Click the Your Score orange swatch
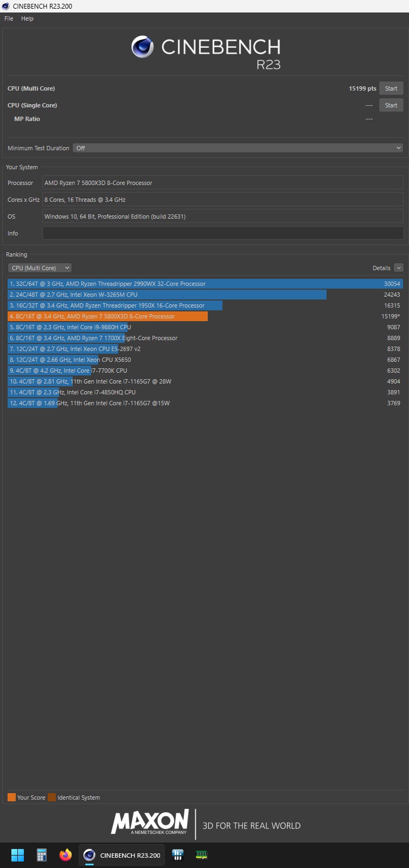Image resolution: width=409 pixels, height=868 pixels. click(11, 797)
